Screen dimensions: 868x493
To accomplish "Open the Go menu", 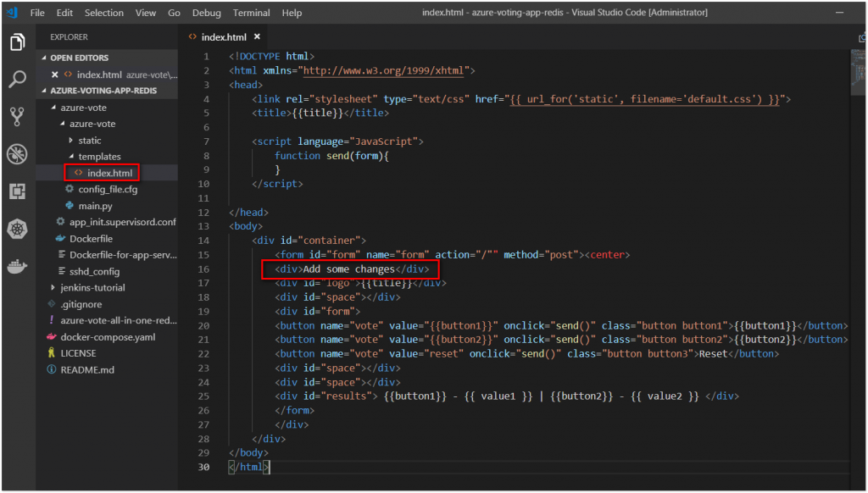I will tap(174, 12).
